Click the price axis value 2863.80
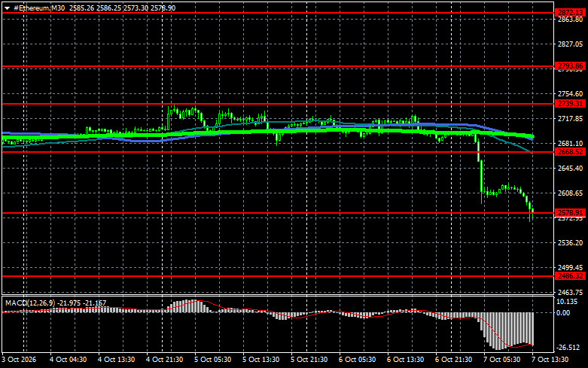This screenshot has height=368, width=588. (571, 20)
